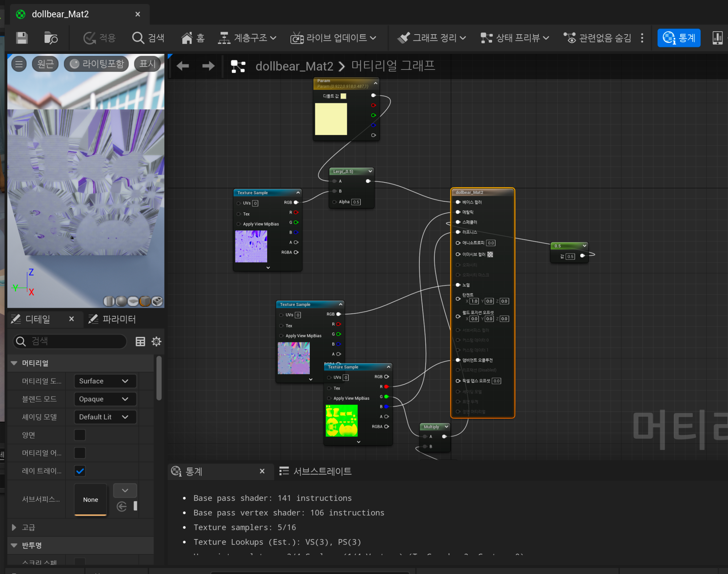Collapse the 머티리얼 category header

coord(14,363)
